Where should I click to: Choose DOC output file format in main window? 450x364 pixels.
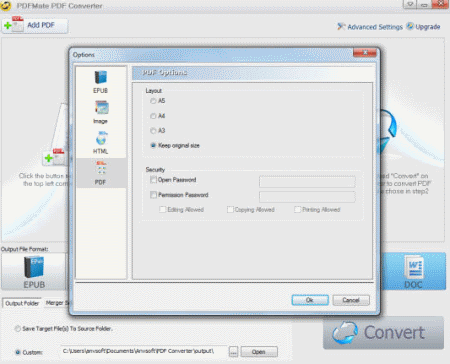[x=413, y=271]
